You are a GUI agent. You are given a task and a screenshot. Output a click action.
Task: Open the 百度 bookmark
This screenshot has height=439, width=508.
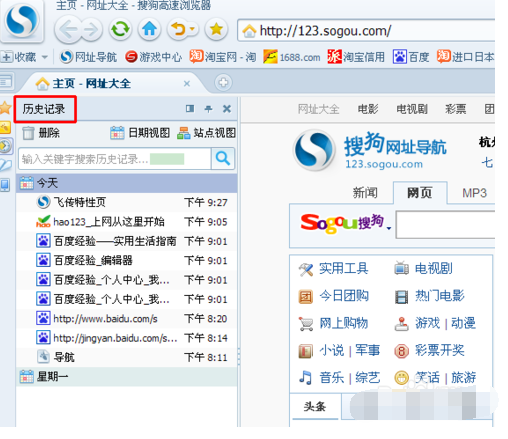[411, 57]
